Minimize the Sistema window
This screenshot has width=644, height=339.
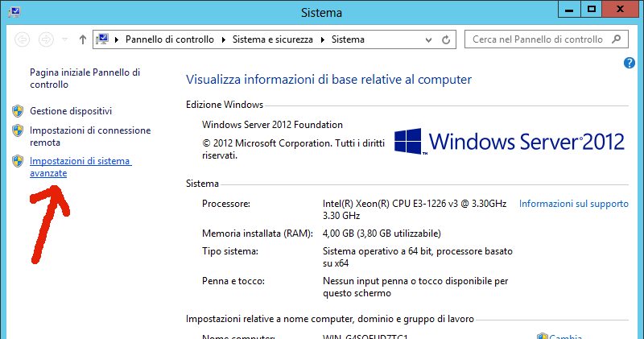pos(569,9)
